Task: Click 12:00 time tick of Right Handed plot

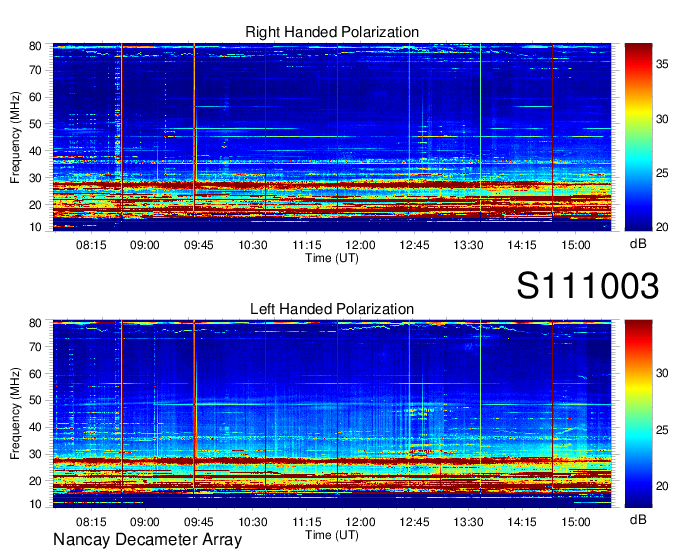Action: point(360,245)
